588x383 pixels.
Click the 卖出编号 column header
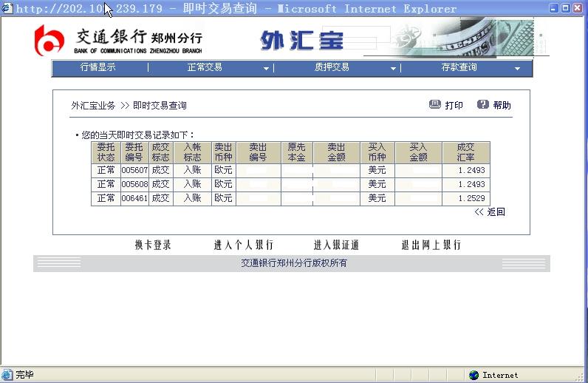coord(259,152)
